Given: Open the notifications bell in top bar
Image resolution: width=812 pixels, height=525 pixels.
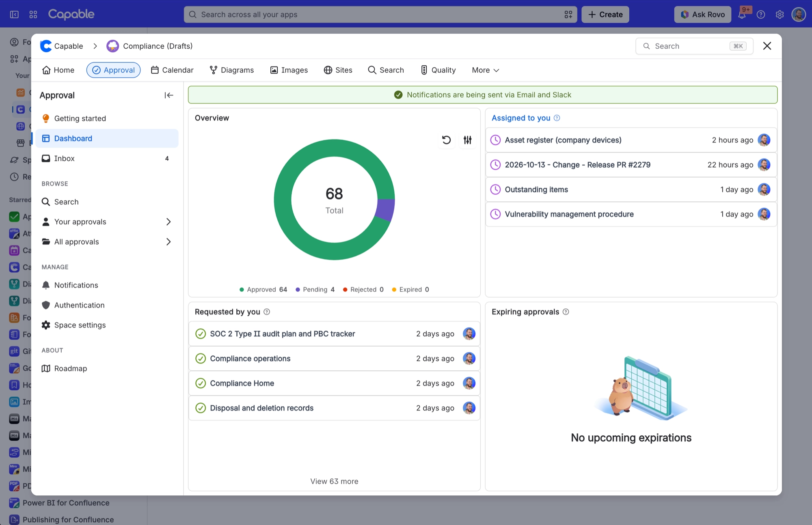Looking at the screenshot, I should 742,14.
